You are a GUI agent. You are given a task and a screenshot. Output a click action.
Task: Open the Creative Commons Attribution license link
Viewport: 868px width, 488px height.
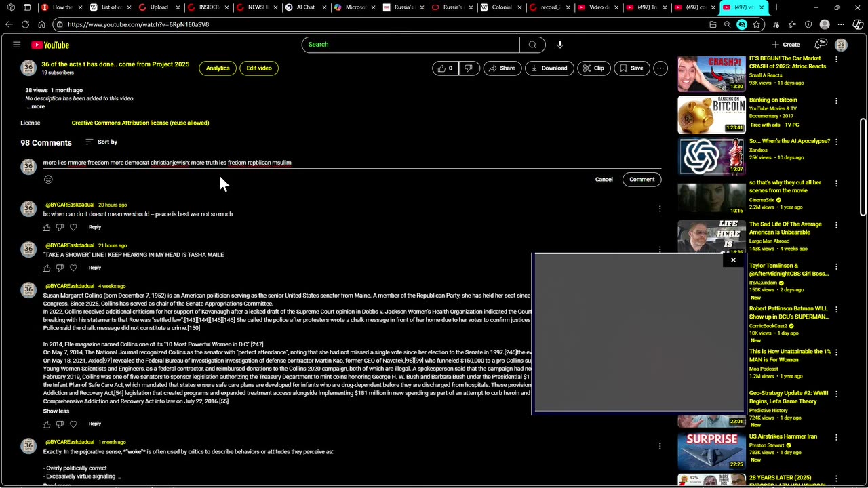(x=140, y=123)
